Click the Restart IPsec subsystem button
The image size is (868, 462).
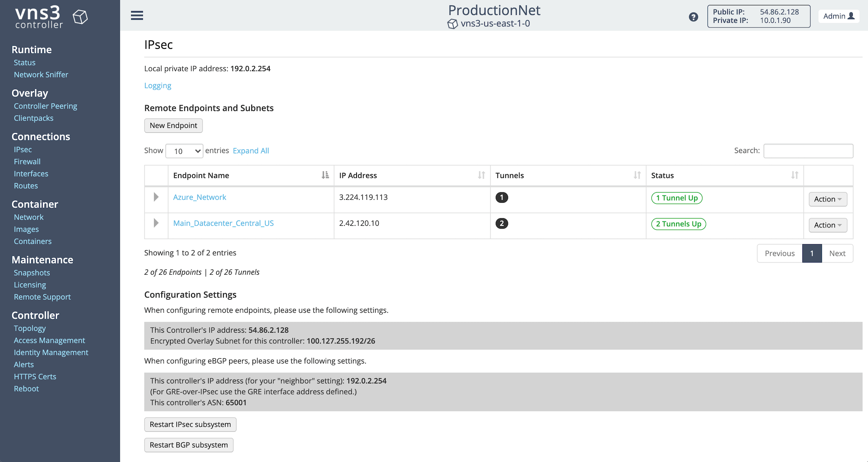point(190,424)
